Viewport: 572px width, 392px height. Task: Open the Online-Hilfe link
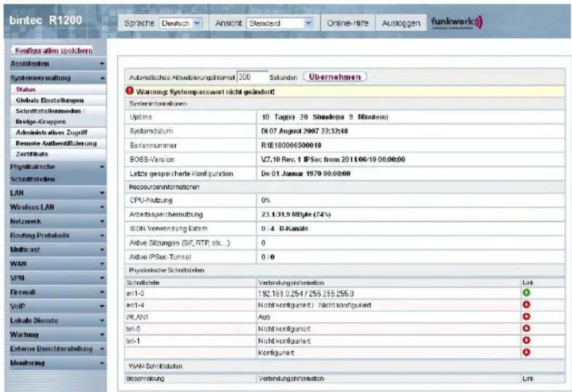click(x=348, y=23)
